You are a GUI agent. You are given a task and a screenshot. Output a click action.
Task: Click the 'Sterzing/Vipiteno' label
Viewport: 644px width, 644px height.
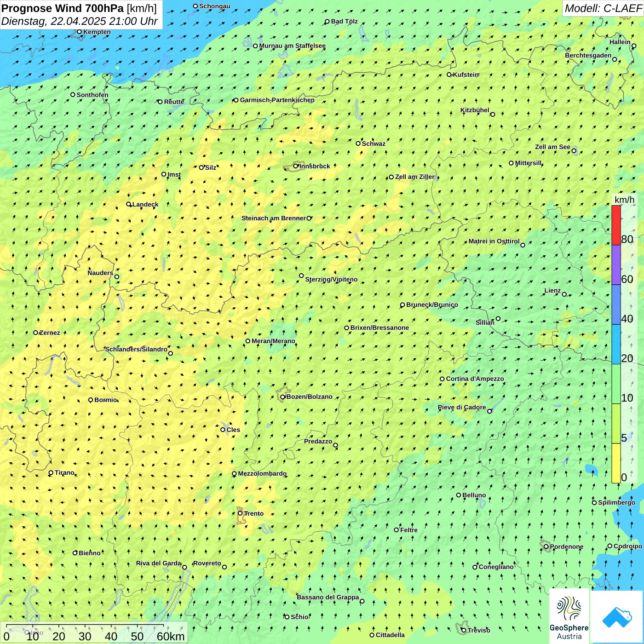(331, 279)
